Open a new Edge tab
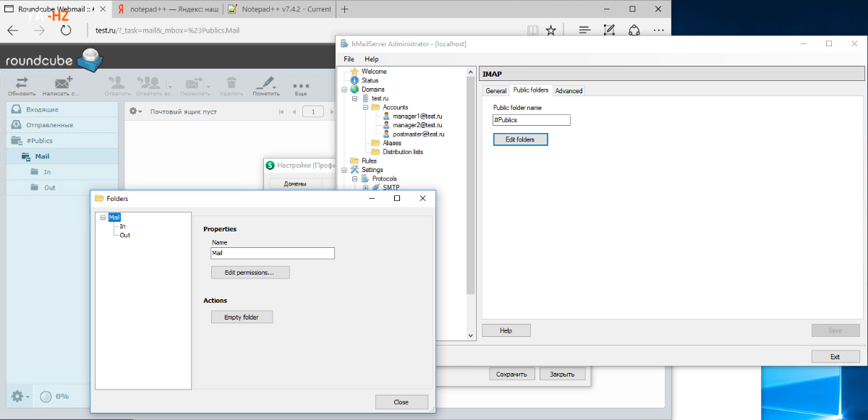This screenshot has height=420, width=868. coord(344,9)
